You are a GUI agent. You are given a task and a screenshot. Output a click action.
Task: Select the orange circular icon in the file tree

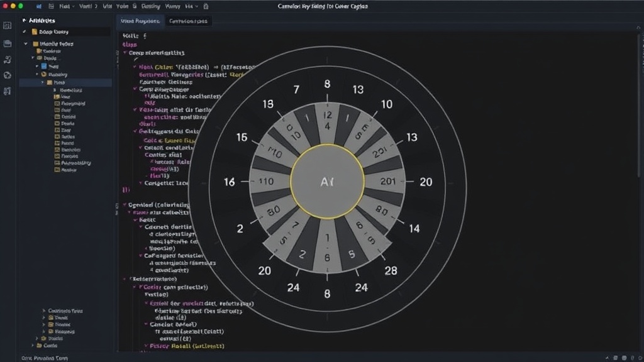pyautogui.click(x=43, y=74)
